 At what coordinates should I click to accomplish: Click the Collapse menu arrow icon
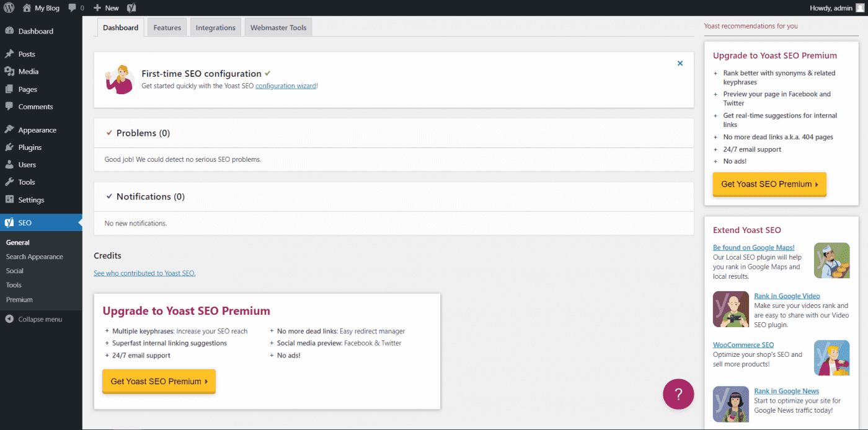9,319
